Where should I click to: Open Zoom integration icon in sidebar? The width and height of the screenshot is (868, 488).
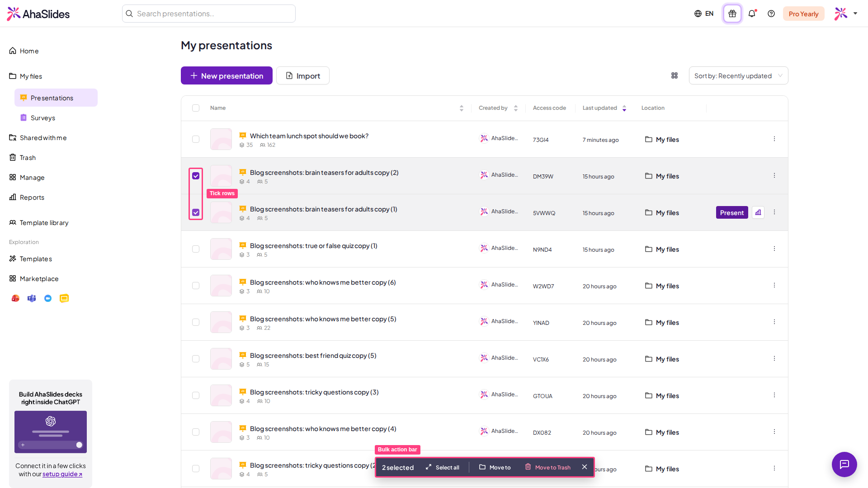[x=48, y=298]
